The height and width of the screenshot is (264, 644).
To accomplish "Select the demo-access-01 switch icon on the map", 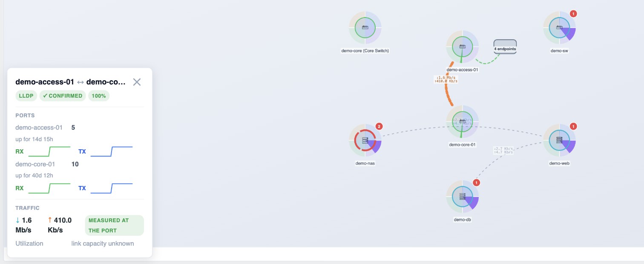I will [x=462, y=46].
